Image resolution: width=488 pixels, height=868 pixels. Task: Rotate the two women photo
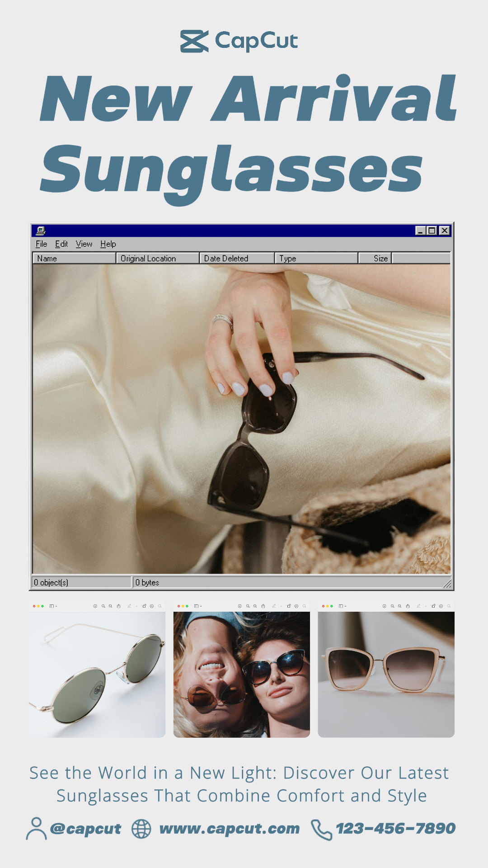289,606
